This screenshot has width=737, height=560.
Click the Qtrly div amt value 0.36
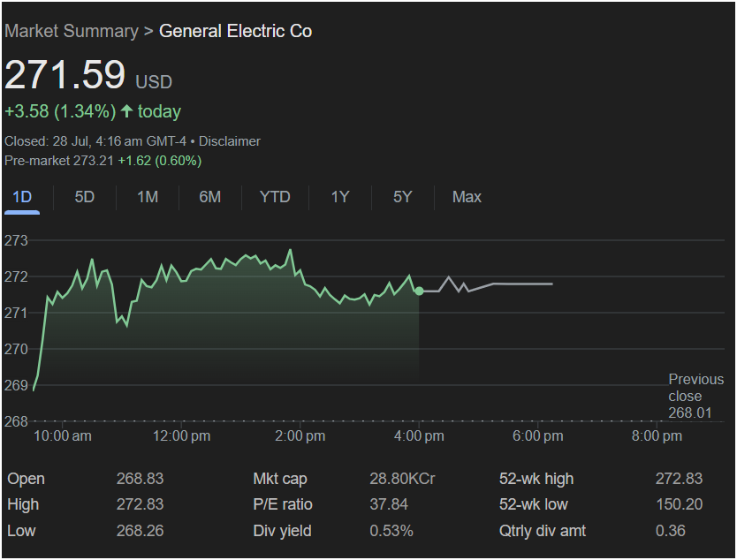click(x=670, y=531)
